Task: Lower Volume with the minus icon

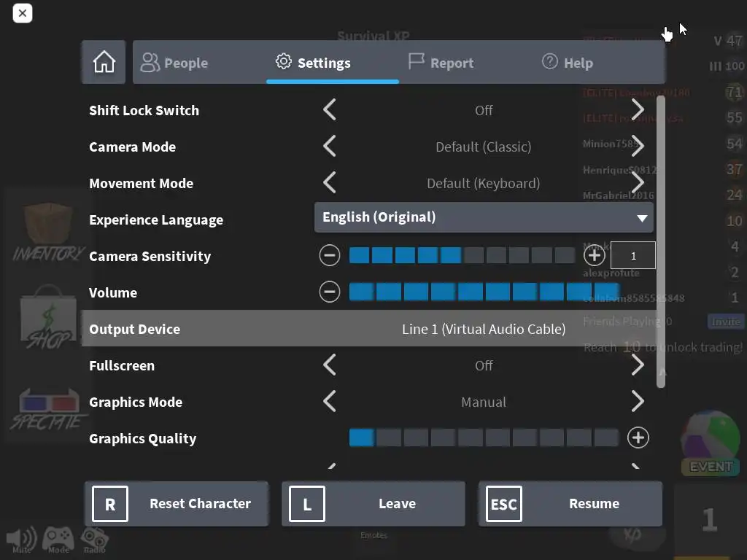Action: 330,292
